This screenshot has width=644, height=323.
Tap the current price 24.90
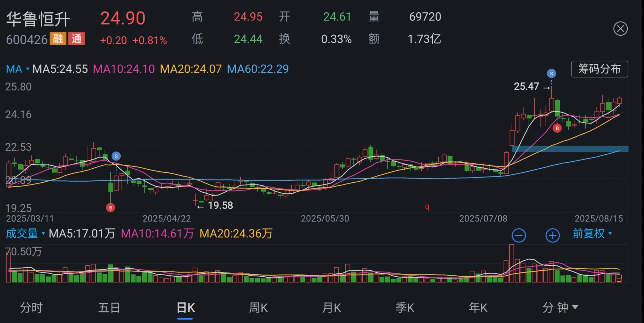click(x=123, y=18)
